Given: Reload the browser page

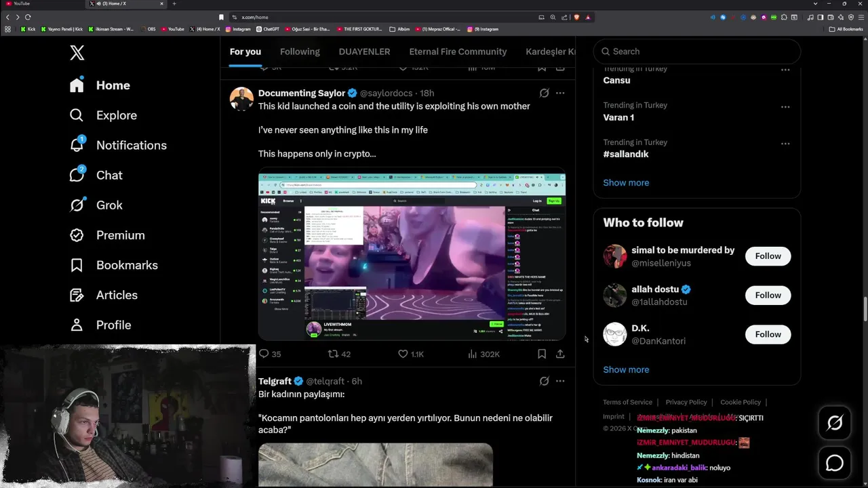Looking at the screenshot, I should 28,17.
